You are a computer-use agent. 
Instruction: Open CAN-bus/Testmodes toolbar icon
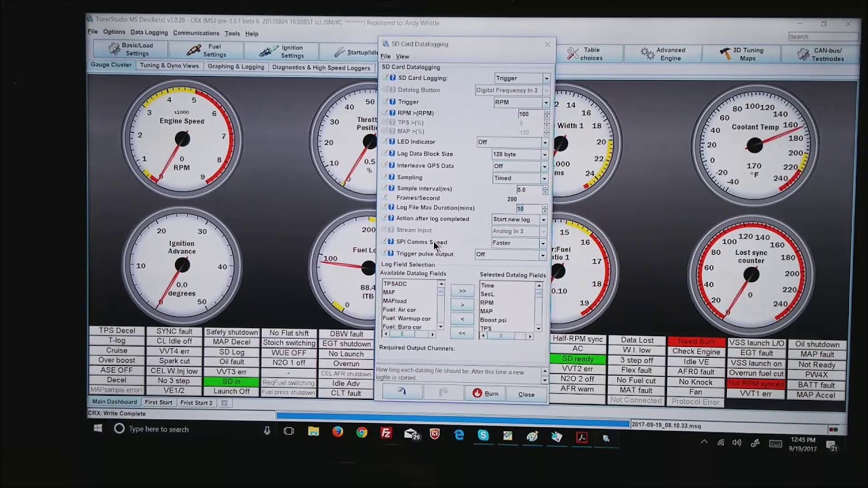pyautogui.click(x=803, y=54)
